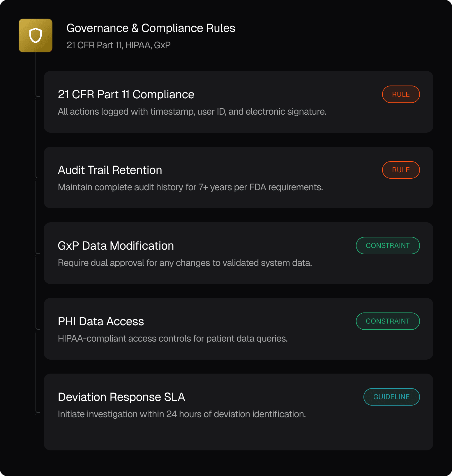Click the RULE tag beside Audit Trail Retention
The height and width of the screenshot is (476, 452).
pyautogui.click(x=401, y=170)
